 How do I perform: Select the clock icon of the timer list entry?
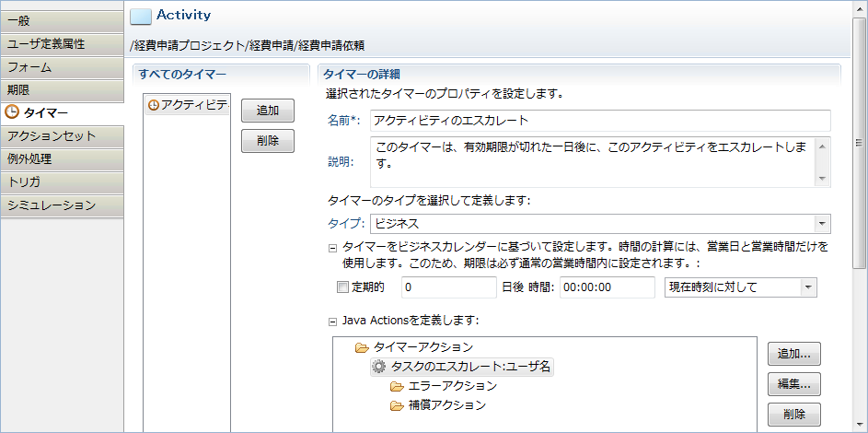[153, 106]
